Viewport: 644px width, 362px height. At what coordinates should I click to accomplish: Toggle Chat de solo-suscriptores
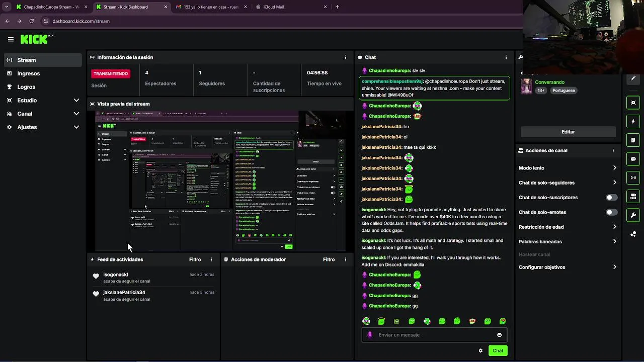611,198
